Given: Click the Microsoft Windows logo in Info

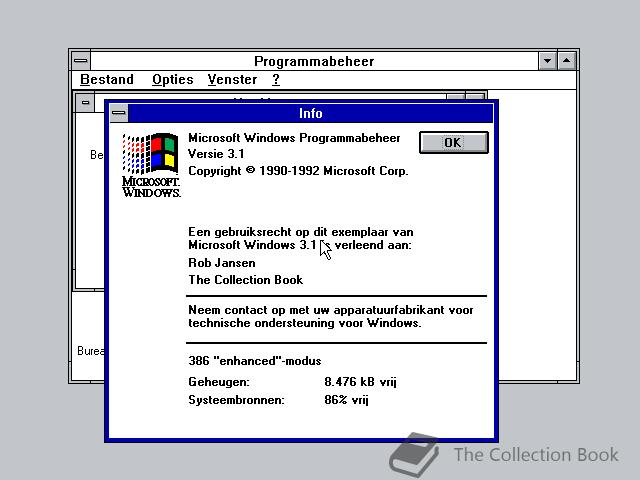Looking at the screenshot, I should [151, 165].
